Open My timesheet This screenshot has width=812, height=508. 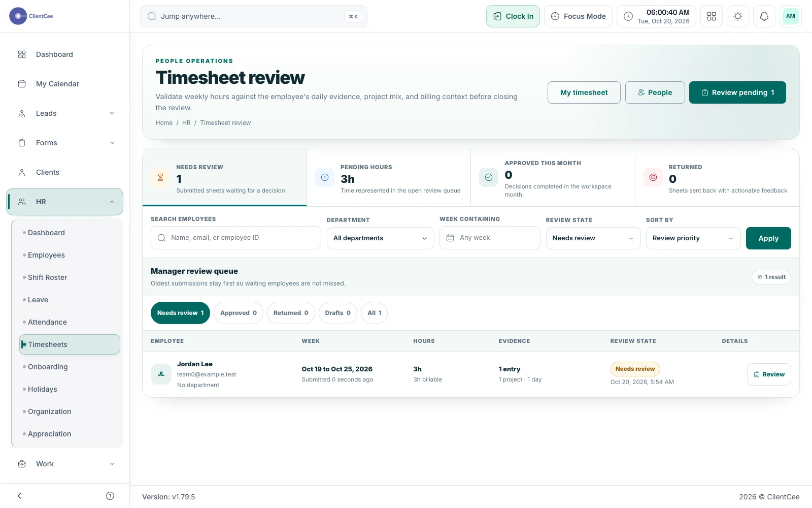coord(584,92)
